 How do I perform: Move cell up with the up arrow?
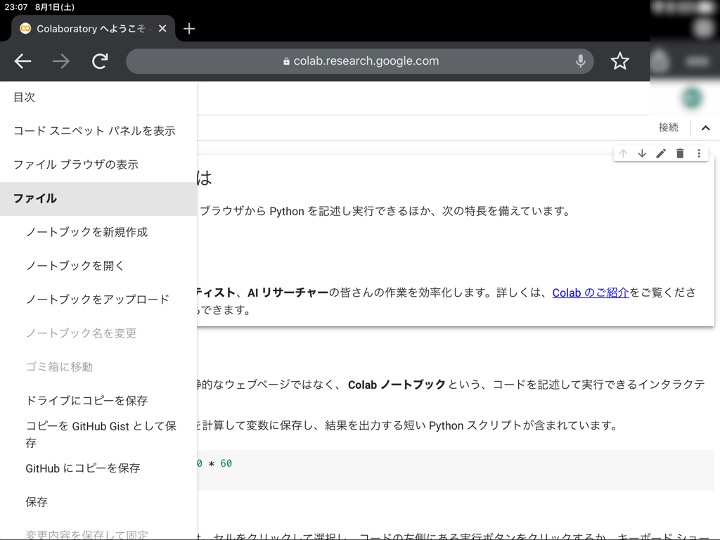[623, 153]
